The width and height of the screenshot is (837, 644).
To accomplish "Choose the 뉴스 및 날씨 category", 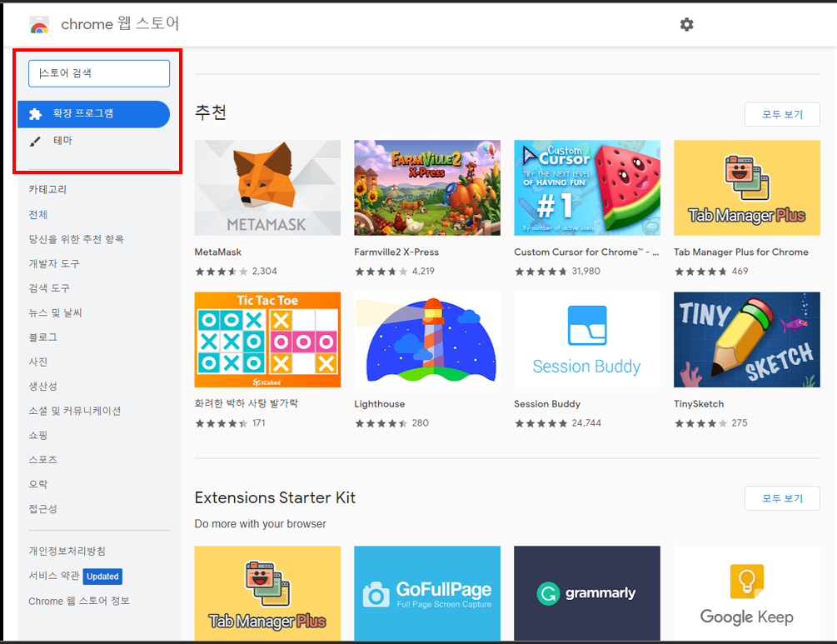I will tap(55, 313).
